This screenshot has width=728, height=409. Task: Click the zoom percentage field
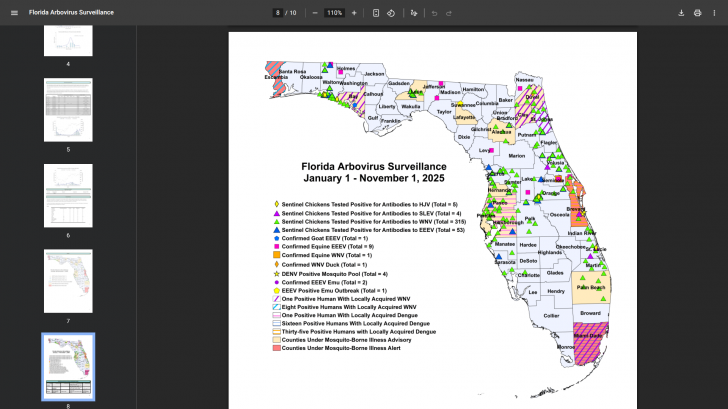[334, 13]
